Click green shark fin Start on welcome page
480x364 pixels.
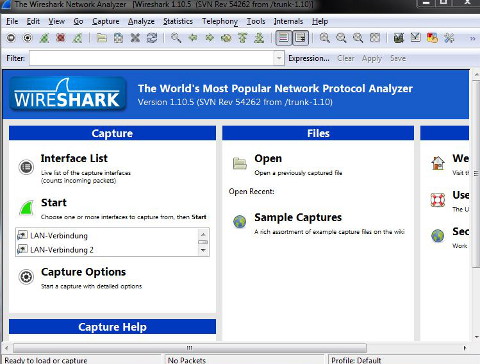(x=26, y=208)
